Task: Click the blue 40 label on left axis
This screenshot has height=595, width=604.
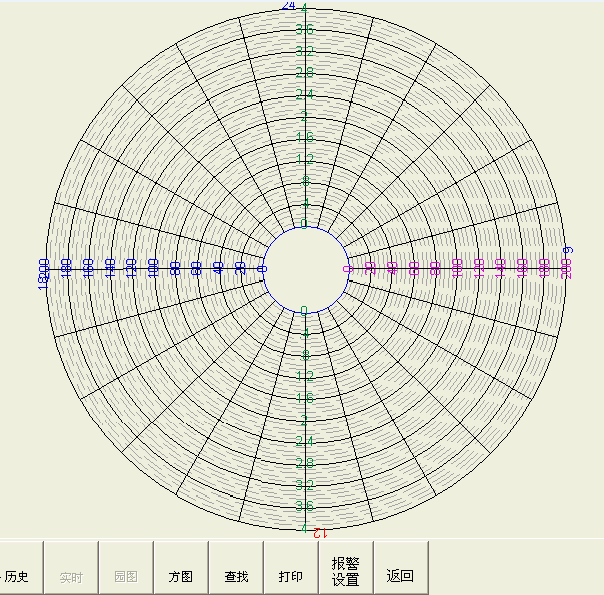Action: (218, 268)
